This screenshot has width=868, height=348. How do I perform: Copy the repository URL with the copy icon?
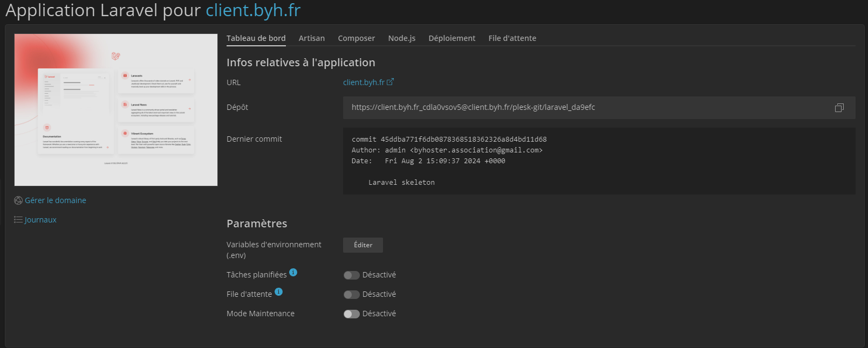point(839,108)
